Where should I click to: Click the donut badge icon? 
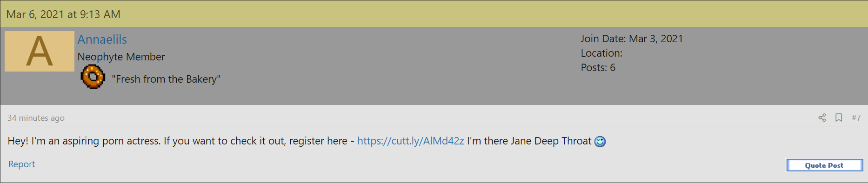coord(93,77)
